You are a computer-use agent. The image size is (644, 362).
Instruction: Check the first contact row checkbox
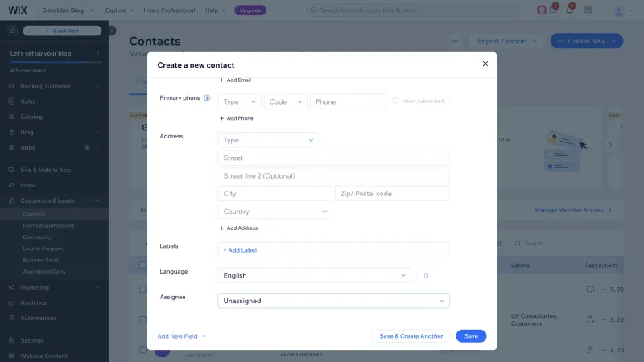pos(142,290)
